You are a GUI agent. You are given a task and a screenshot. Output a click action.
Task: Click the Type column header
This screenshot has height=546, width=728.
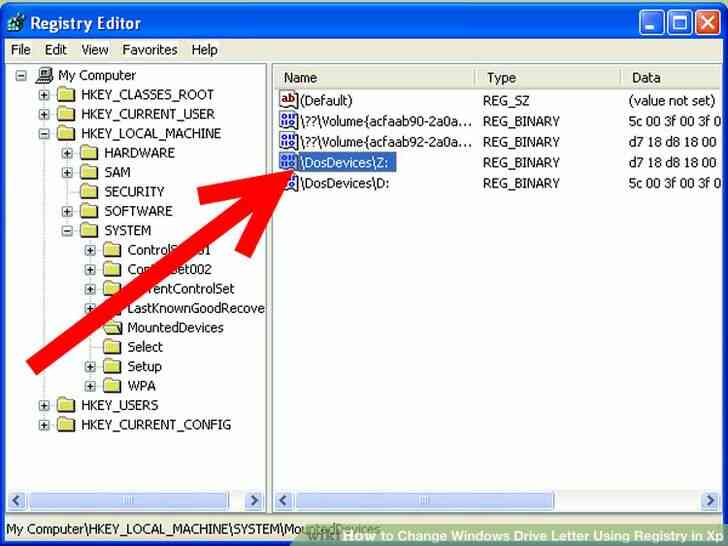[x=548, y=78]
